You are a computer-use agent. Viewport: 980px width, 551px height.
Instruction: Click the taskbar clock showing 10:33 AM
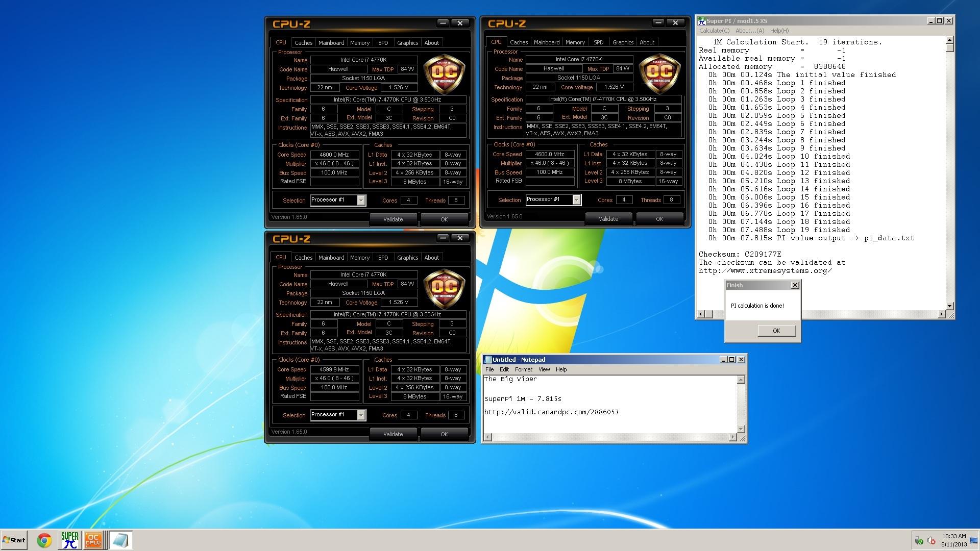point(954,540)
